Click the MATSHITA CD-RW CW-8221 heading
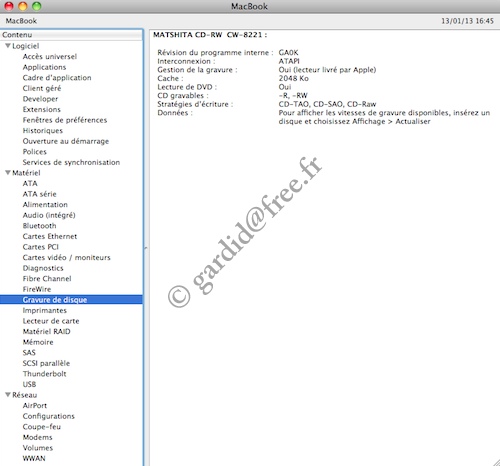Image resolution: width=500 pixels, height=466 pixels. 210,35
